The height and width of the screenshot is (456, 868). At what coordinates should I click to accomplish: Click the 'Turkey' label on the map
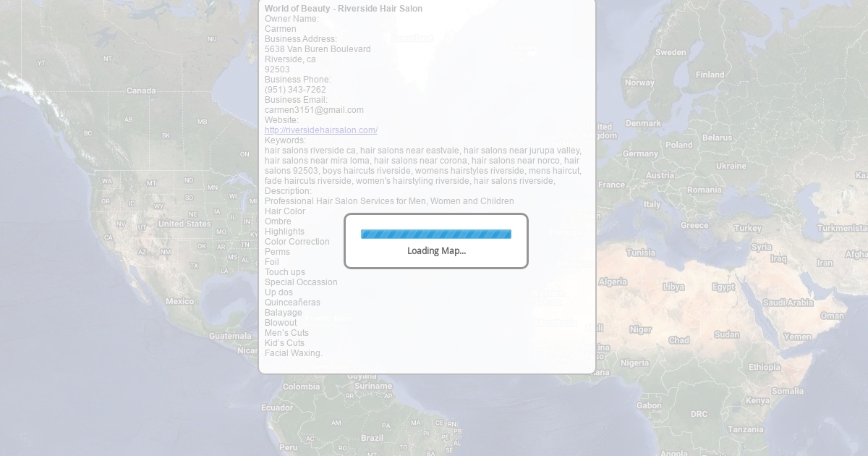(748, 228)
